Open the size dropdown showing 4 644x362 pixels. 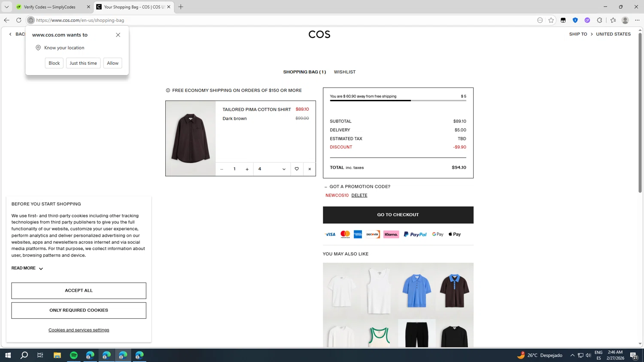point(272,169)
